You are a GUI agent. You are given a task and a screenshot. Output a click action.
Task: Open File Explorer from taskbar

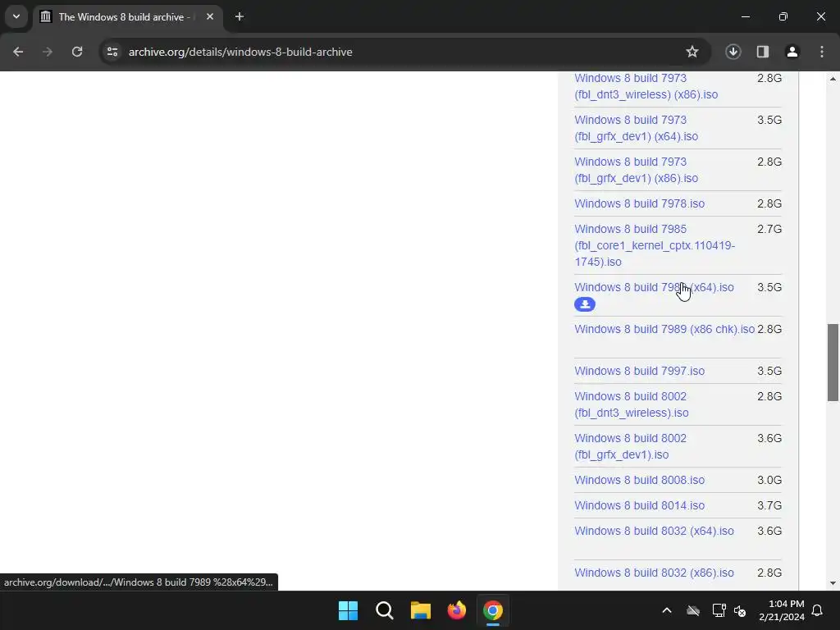coord(421,610)
